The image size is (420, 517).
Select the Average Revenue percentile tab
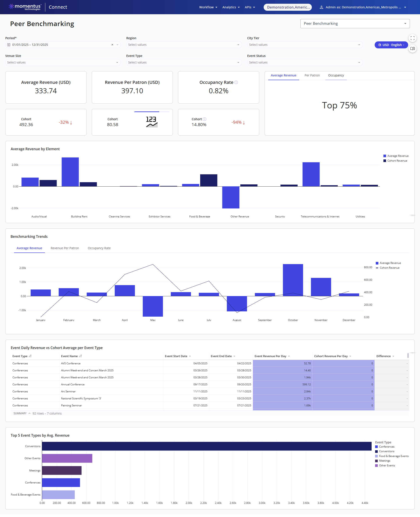[283, 75]
